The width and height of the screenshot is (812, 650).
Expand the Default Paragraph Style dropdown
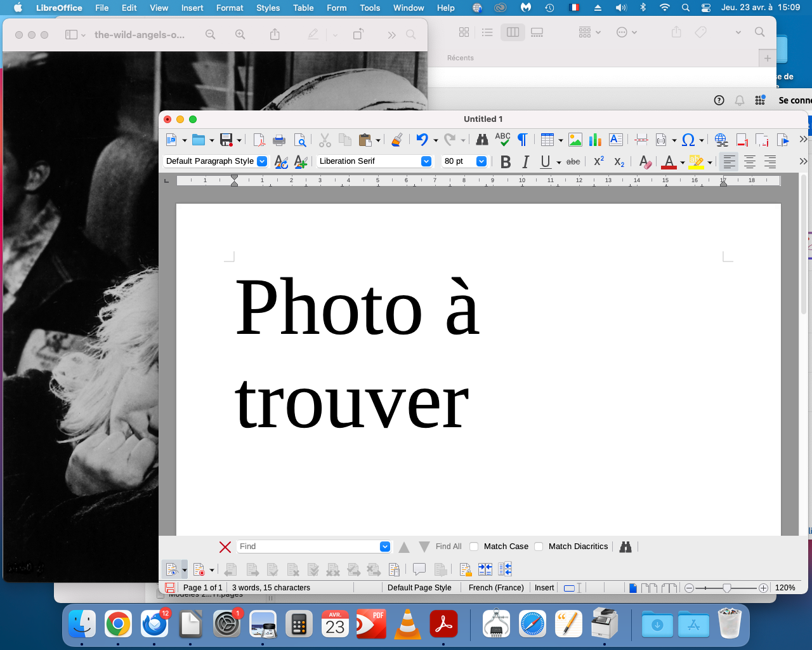point(262,161)
